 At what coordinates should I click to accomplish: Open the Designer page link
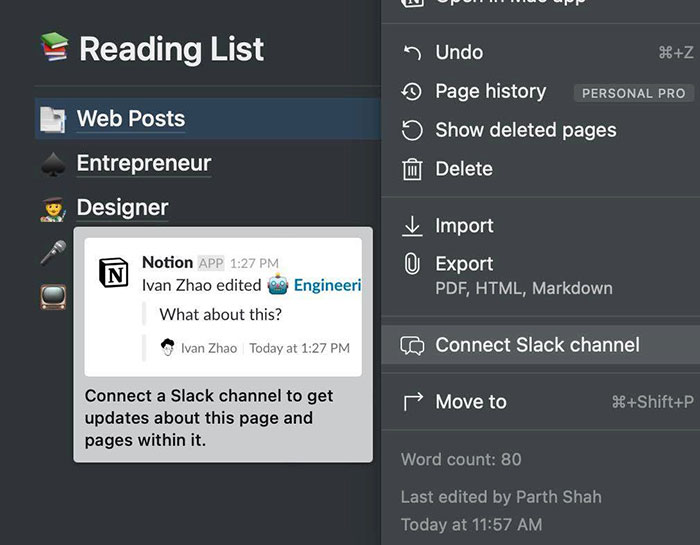pos(122,207)
